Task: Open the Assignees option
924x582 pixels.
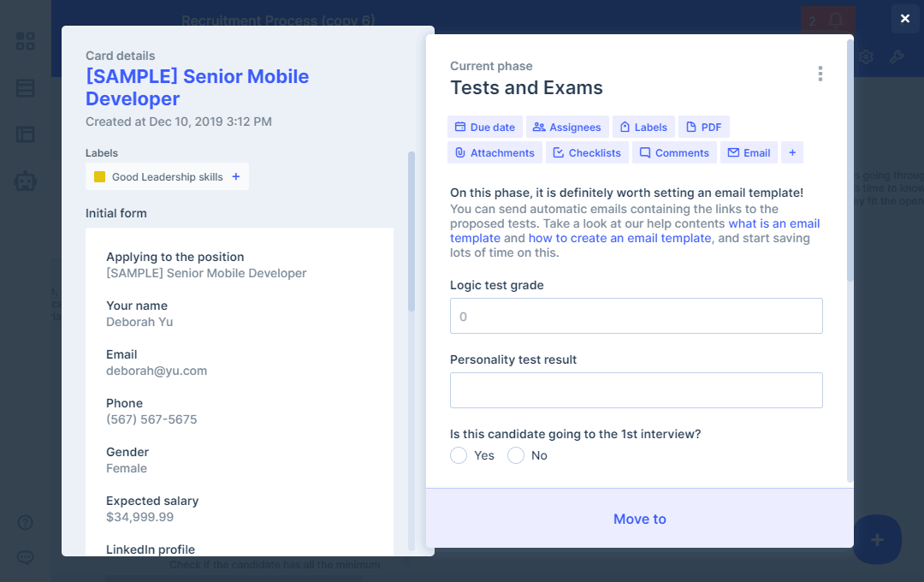Action: pyautogui.click(x=567, y=128)
